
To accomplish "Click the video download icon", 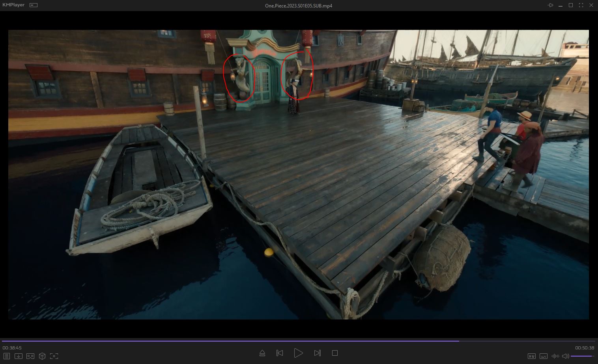I will tap(18, 356).
